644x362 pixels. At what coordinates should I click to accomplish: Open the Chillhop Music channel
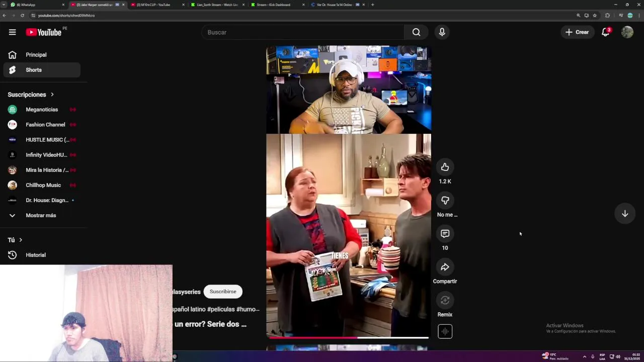coord(42,185)
